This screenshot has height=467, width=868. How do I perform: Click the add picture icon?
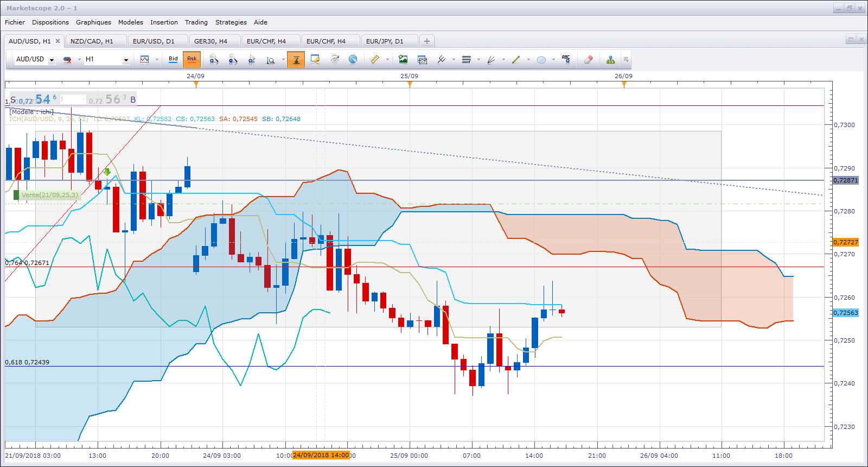(x=403, y=60)
